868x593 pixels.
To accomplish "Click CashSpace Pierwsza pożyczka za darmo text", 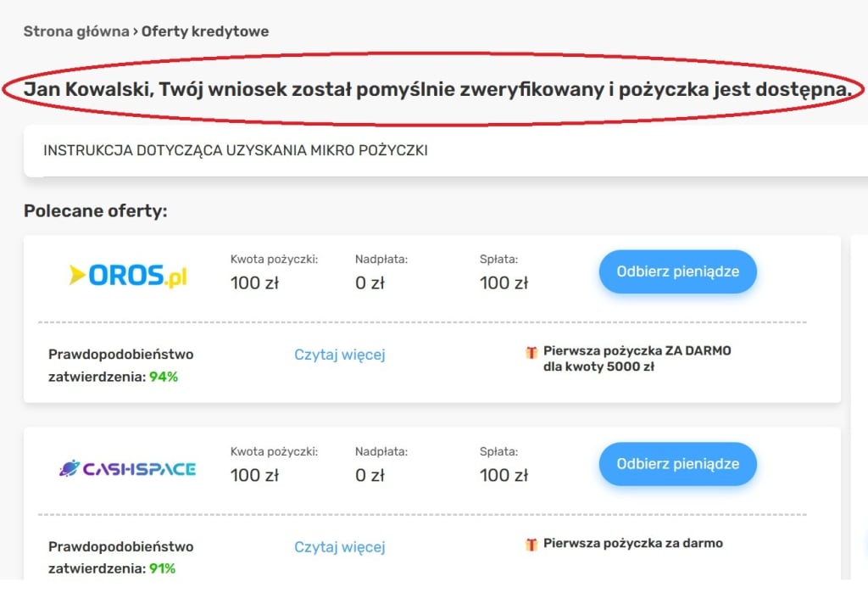I will [x=632, y=543].
